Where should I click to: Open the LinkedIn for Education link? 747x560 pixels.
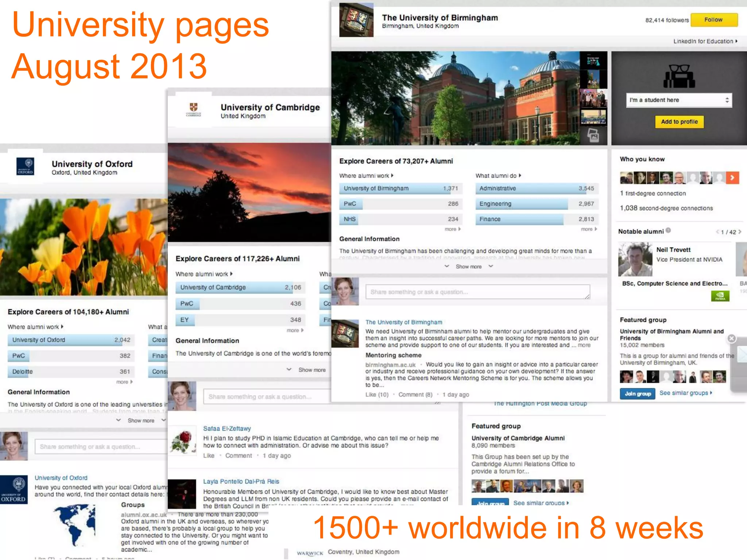(705, 41)
